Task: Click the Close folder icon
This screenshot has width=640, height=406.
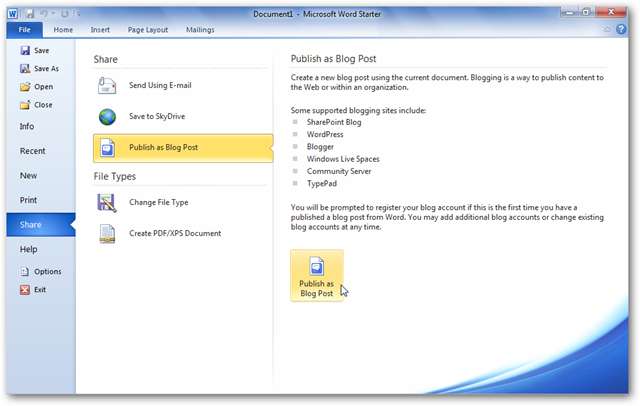Action: (x=25, y=105)
